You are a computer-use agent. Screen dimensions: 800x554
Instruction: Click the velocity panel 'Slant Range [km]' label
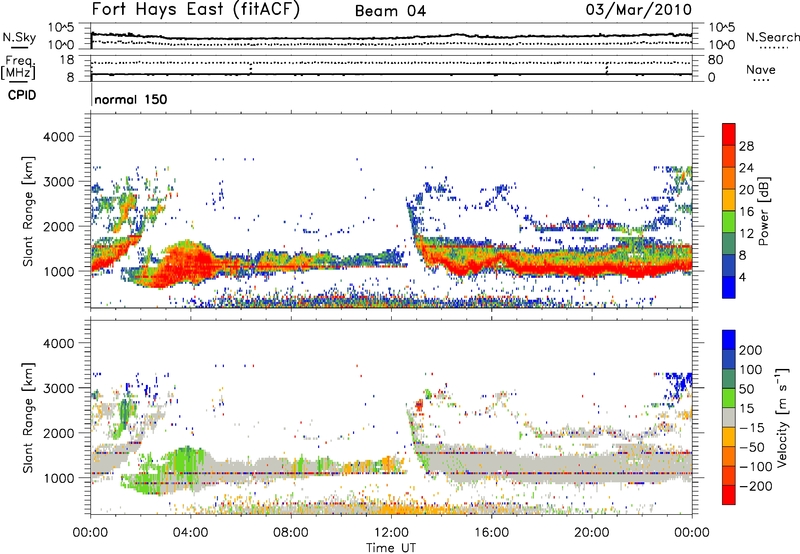[28, 418]
